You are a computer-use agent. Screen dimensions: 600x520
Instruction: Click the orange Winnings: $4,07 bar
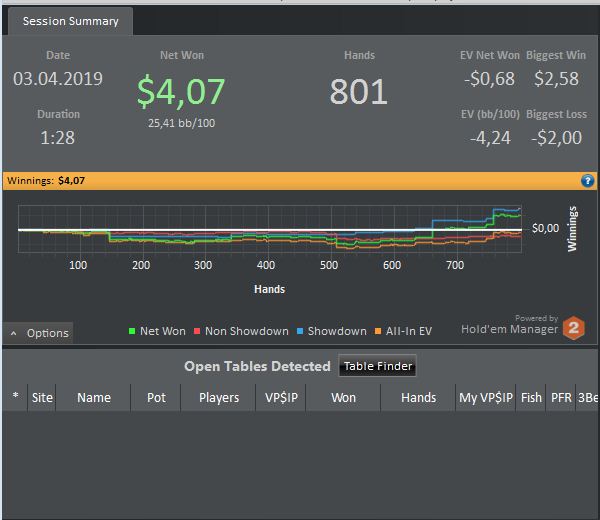[x=300, y=181]
